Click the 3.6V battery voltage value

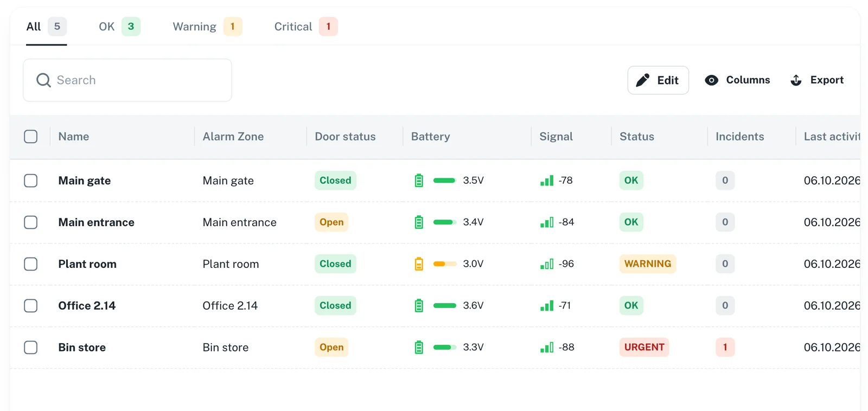(x=473, y=306)
